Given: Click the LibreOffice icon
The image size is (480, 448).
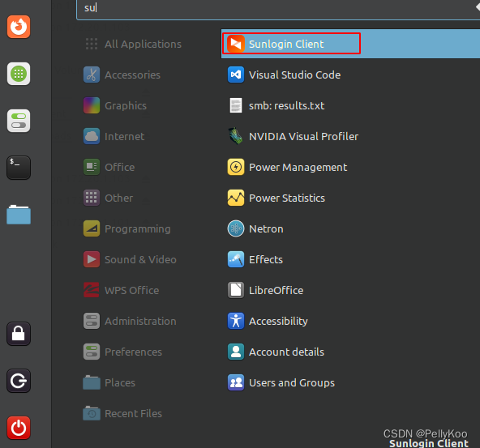Looking at the screenshot, I should (x=236, y=290).
